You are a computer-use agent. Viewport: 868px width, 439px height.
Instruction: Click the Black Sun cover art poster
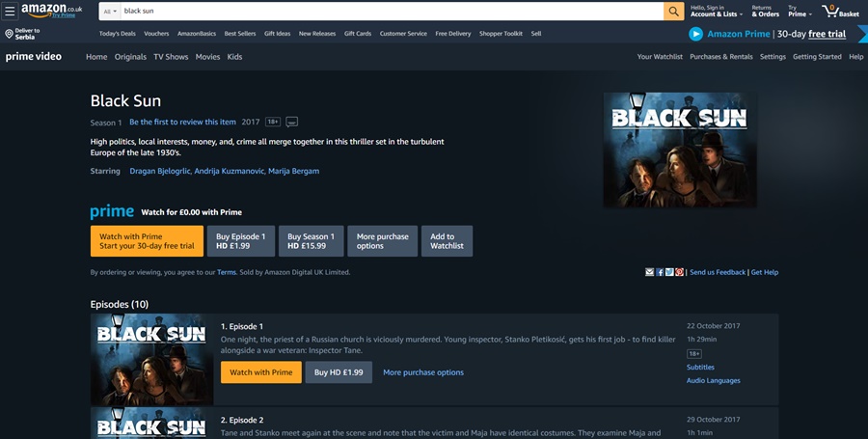(x=679, y=150)
